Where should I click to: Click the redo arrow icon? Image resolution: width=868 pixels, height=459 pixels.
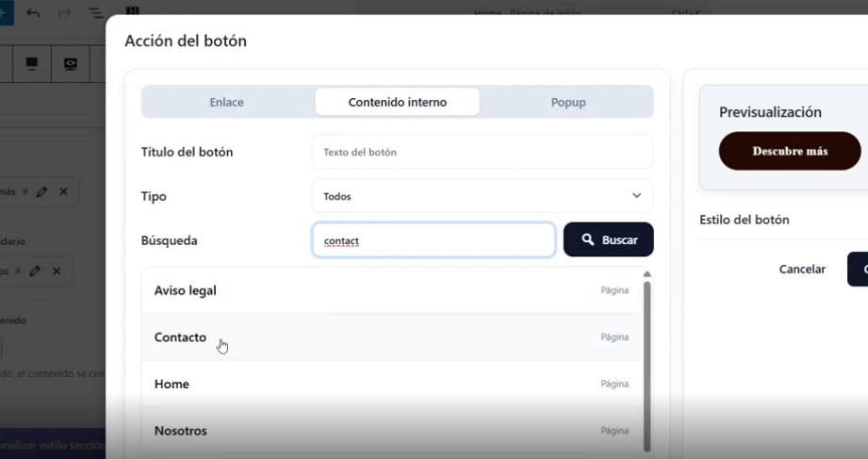pyautogui.click(x=64, y=13)
